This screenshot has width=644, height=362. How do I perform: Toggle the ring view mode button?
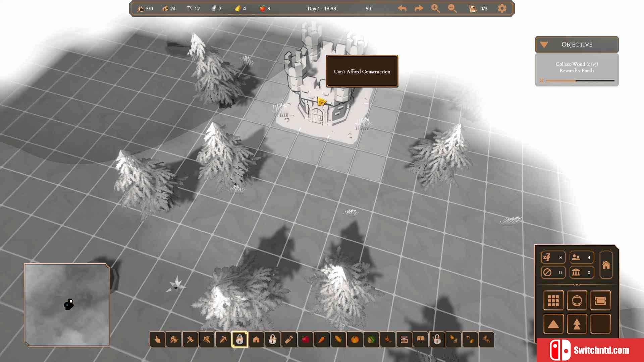coord(577,300)
